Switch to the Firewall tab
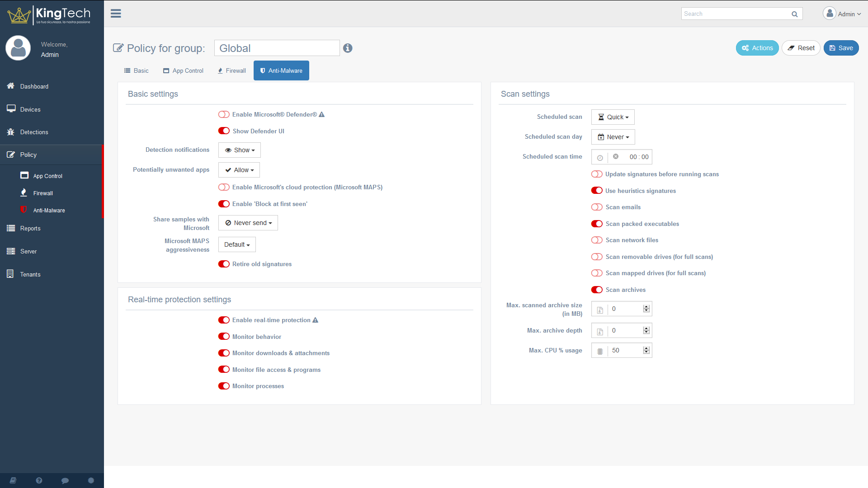 pyautogui.click(x=231, y=70)
